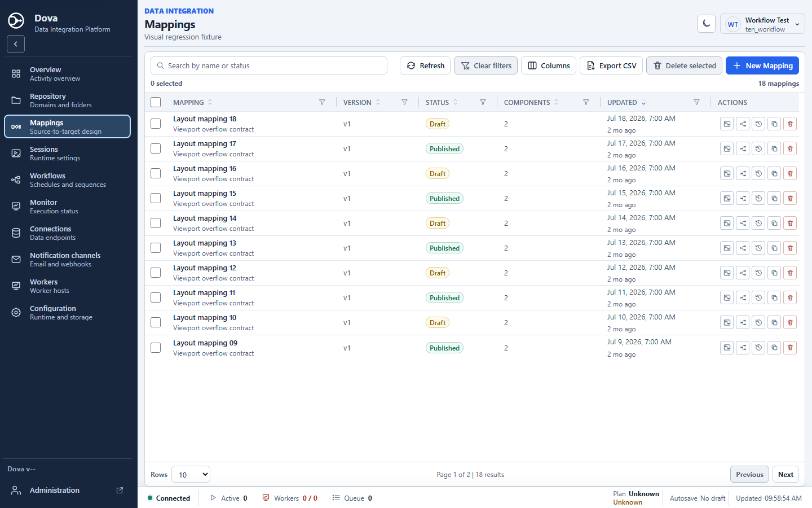Open Workflows in the sidebar
This screenshot has height=508, width=812.
point(67,180)
